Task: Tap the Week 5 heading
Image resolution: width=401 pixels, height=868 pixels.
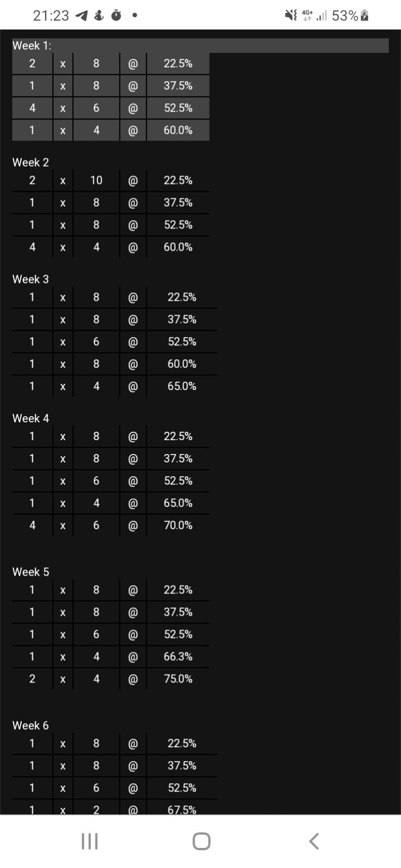Action: click(x=31, y=572)
